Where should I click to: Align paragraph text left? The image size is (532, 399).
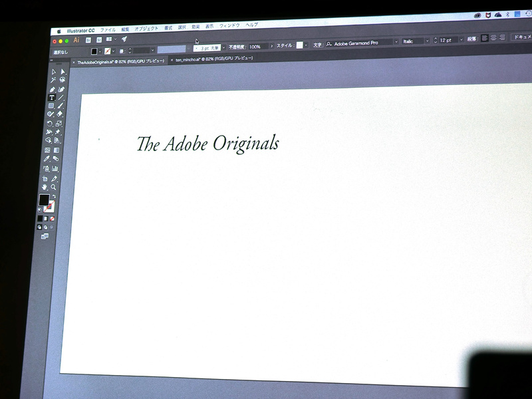485,38
